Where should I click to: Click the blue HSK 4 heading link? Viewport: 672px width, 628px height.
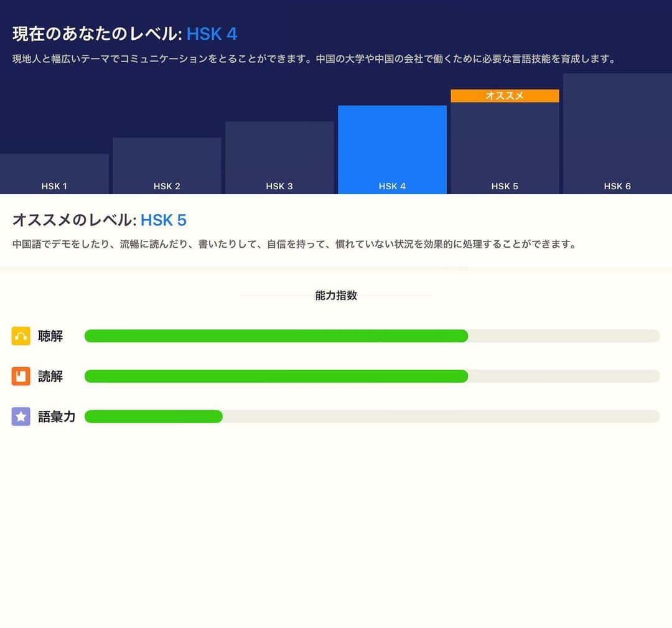click(x=212, y=34)
